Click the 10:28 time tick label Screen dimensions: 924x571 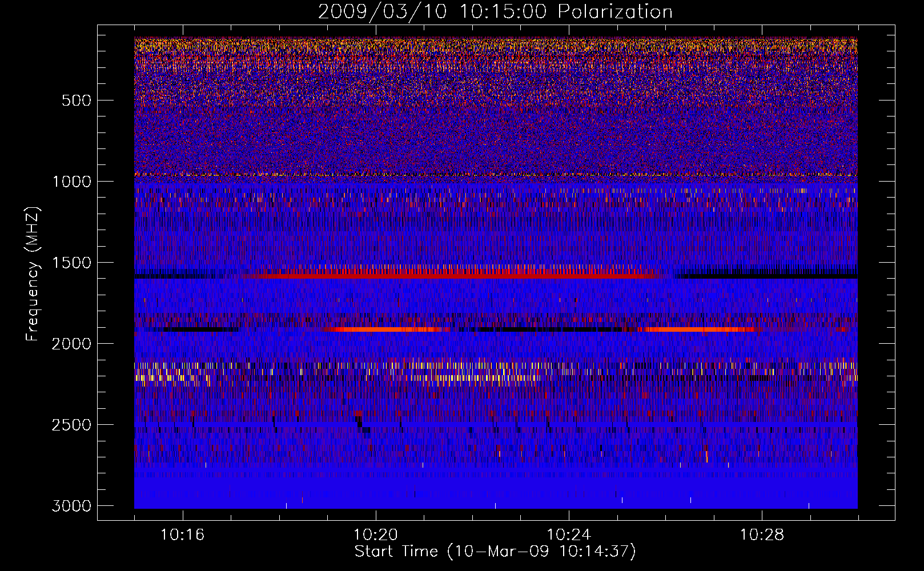(762, 535)
